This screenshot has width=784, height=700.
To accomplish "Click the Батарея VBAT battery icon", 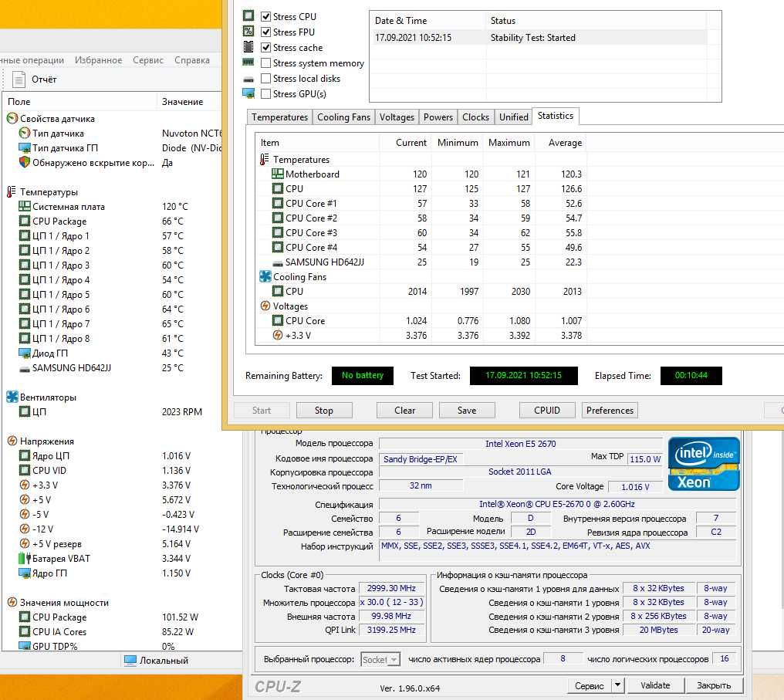I will 25,558.
